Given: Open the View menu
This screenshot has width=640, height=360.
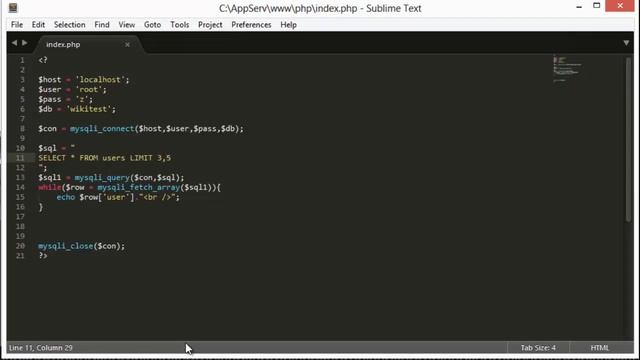Looking at the screenshot, I should click(x=127, y=25).
